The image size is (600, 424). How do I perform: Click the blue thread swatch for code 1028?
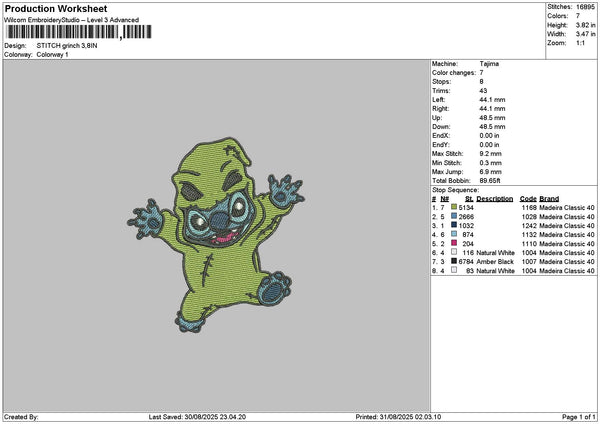tap(454, 216)
